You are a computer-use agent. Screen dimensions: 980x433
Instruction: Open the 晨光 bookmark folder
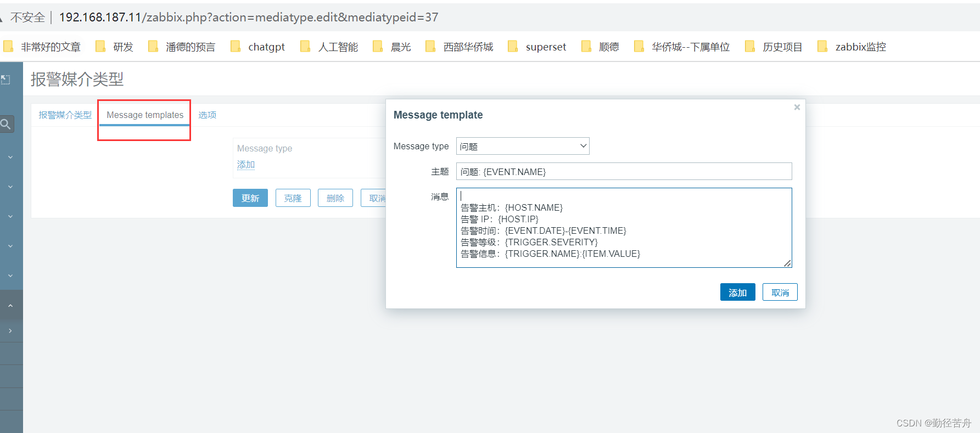coord(392,47)
